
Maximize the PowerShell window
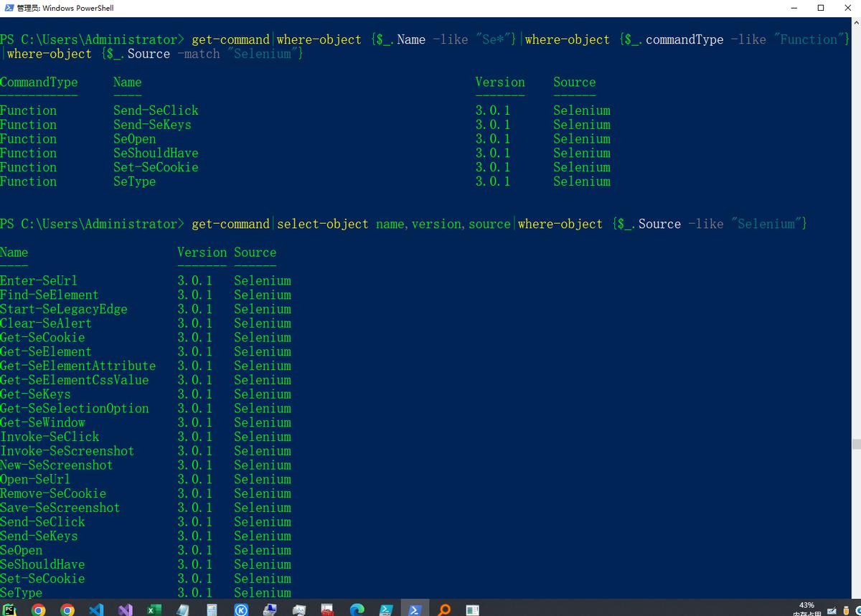[x=821, y=8]
